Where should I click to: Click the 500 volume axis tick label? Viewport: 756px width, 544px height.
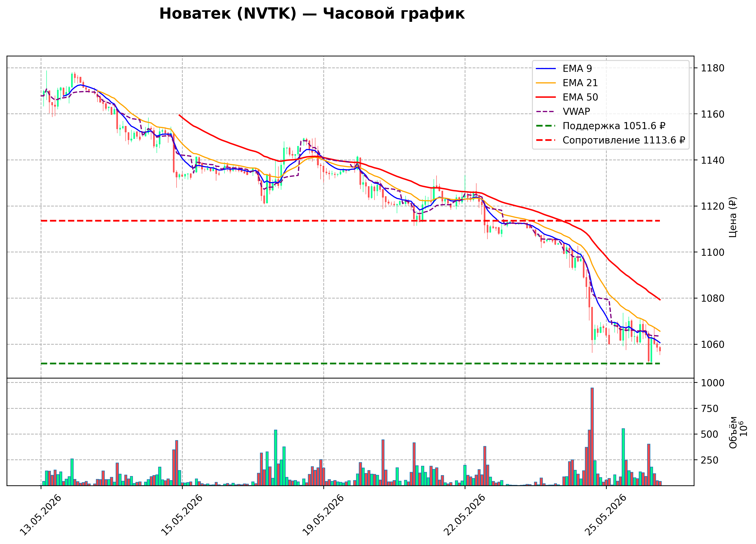(710, 434)
